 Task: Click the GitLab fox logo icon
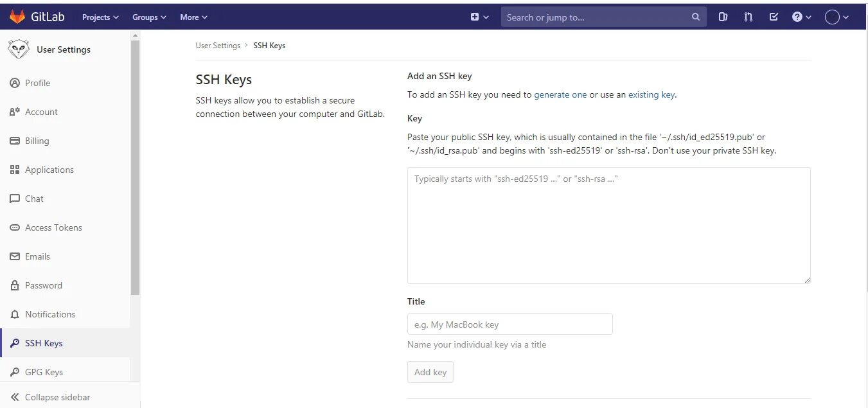tap(17, 17)
